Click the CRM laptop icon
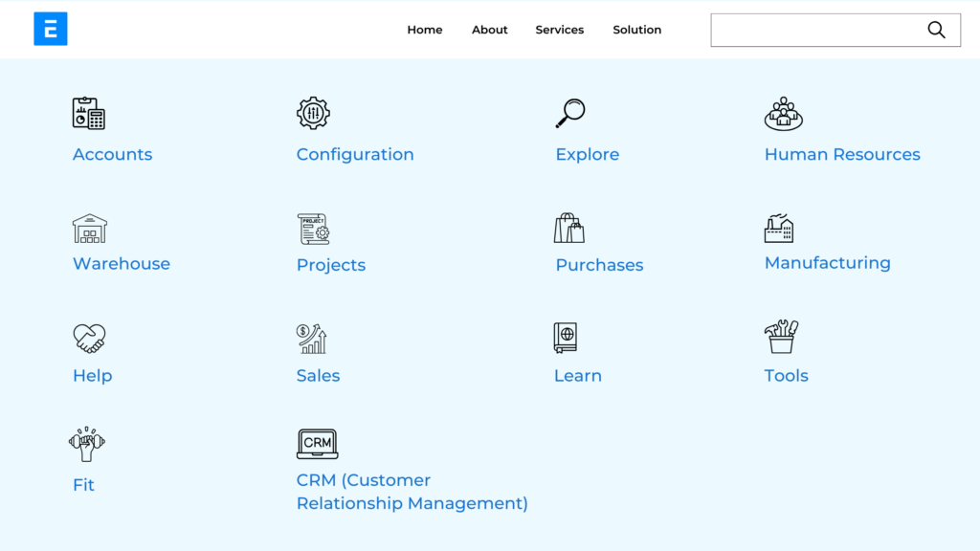Image resolution: width=980 pixels, height=551 pixels. tap(318, 444)
